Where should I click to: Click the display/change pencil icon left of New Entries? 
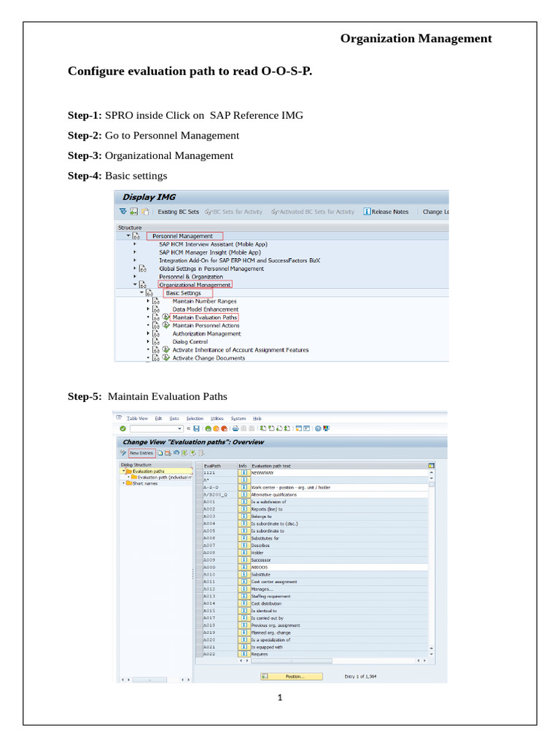[122, 453]
